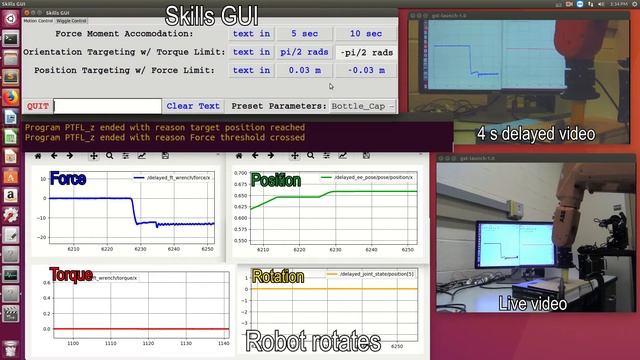Reset Position plot view with home icon
Viewport: 640px width, 360px height.
[239, 156]
